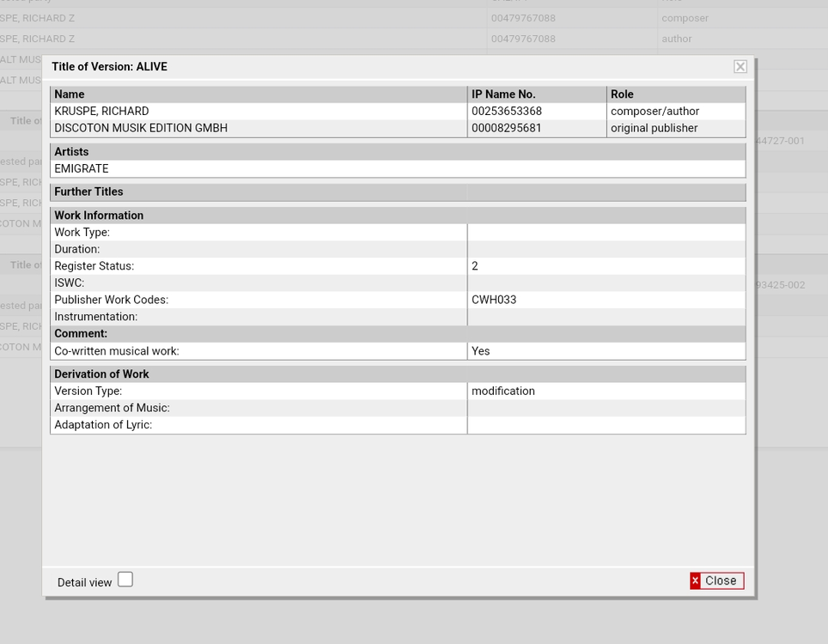Click the red Close button
This screenshot has width=828, height=644.
[716, 580]
